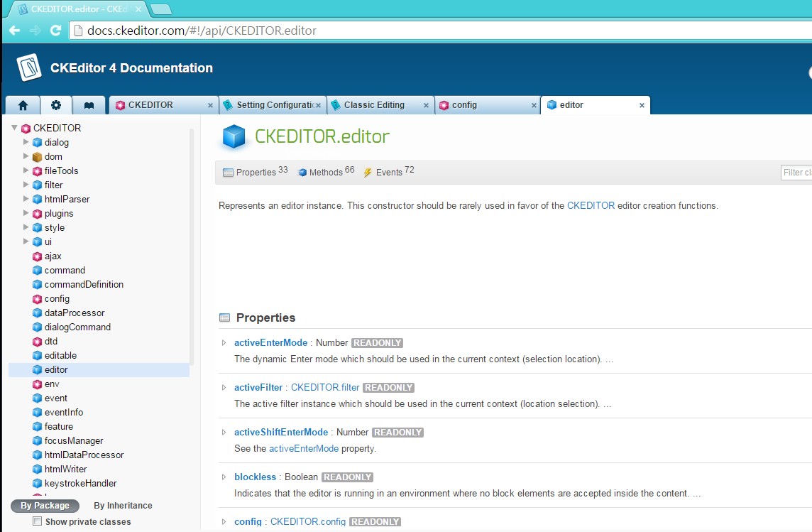Click the Properties panel icon showing 33
812x532 pixels.
(229, 172)
